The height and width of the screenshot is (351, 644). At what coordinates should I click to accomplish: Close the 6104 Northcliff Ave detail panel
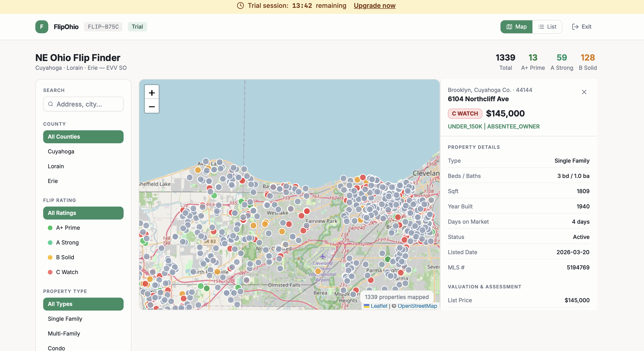584,92
